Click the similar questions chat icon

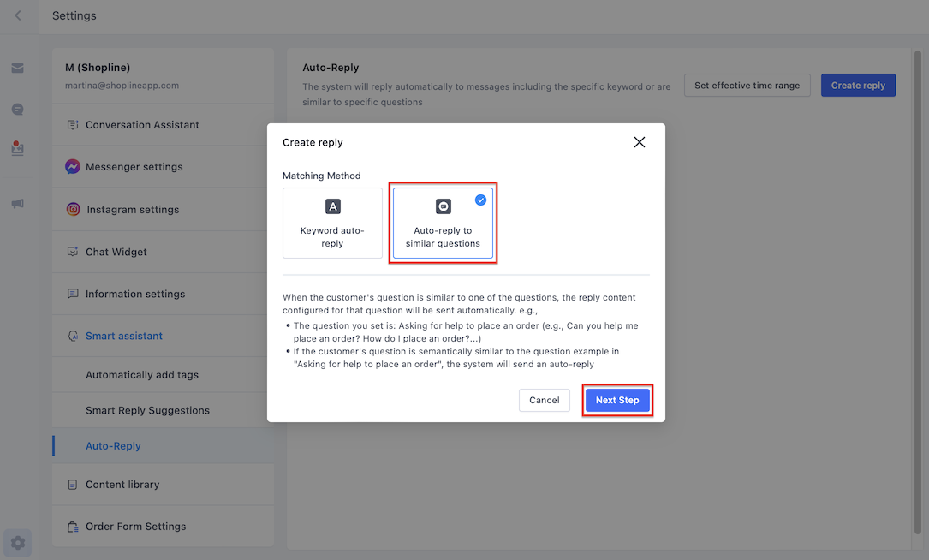coord(444,206)
